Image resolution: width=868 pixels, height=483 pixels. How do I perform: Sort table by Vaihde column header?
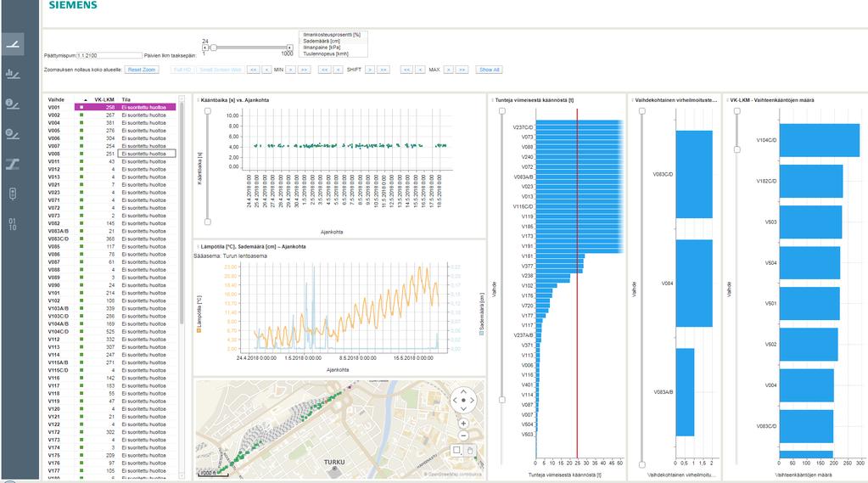(x=56, y=99)
